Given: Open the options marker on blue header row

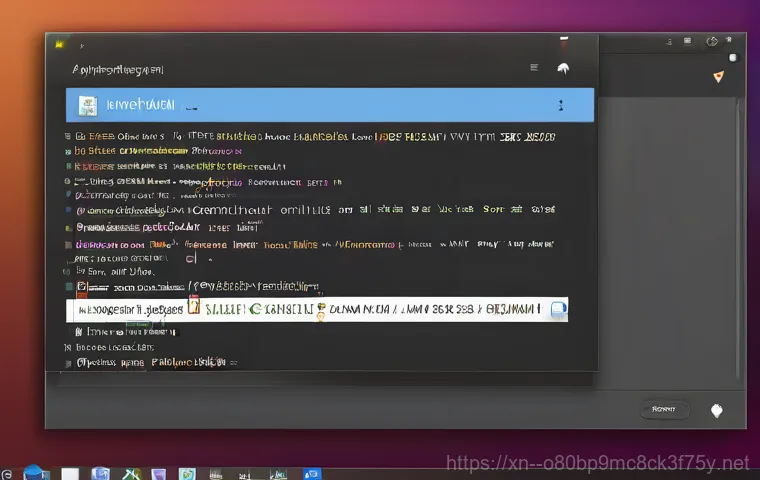Looking at the screenshot, I should point(561,104).
